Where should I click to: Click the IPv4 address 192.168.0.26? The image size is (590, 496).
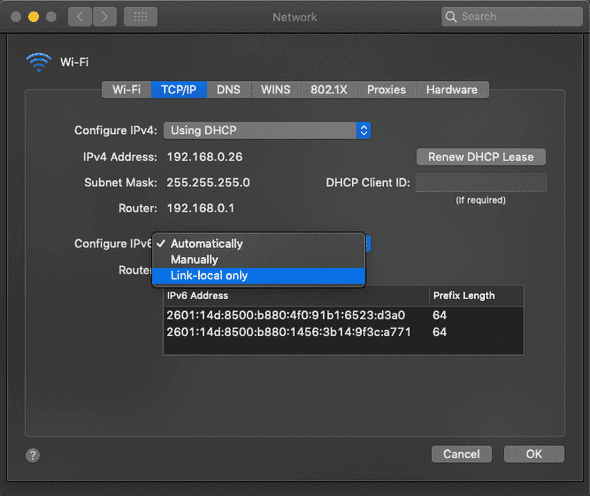(x=205, y=157)
